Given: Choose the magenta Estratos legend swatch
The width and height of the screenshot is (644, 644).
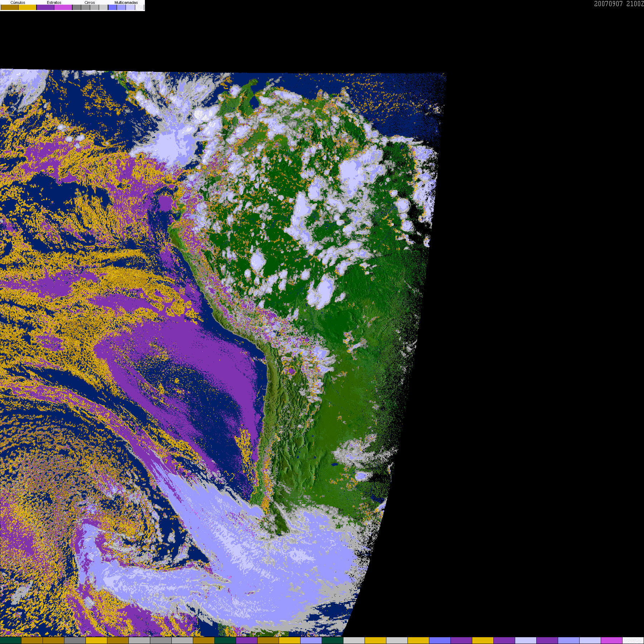Looking at the screenshot, I should pos(63,7).
